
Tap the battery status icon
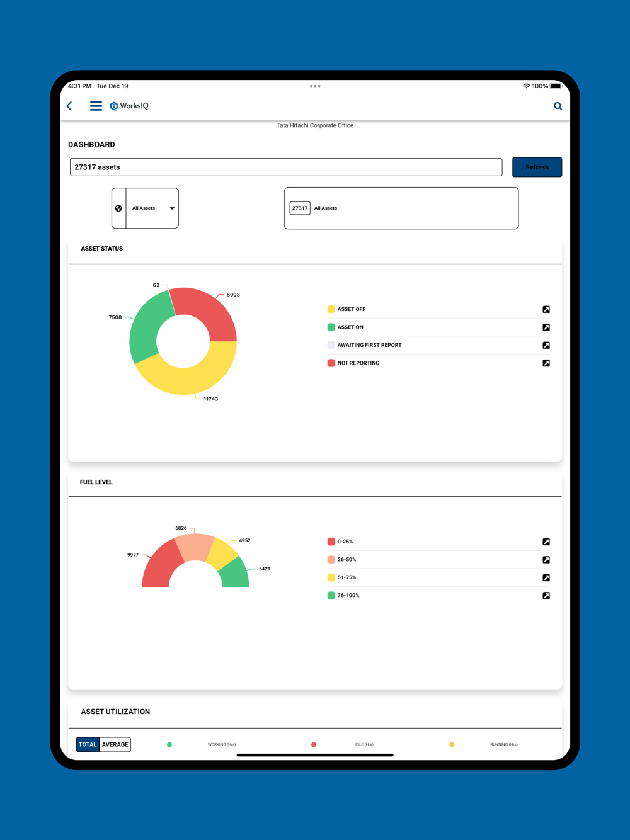pos(556,86)
